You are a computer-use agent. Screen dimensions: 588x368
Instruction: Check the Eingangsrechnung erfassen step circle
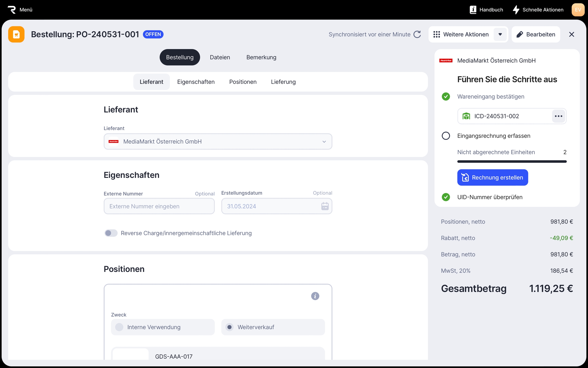click(446, 136)
